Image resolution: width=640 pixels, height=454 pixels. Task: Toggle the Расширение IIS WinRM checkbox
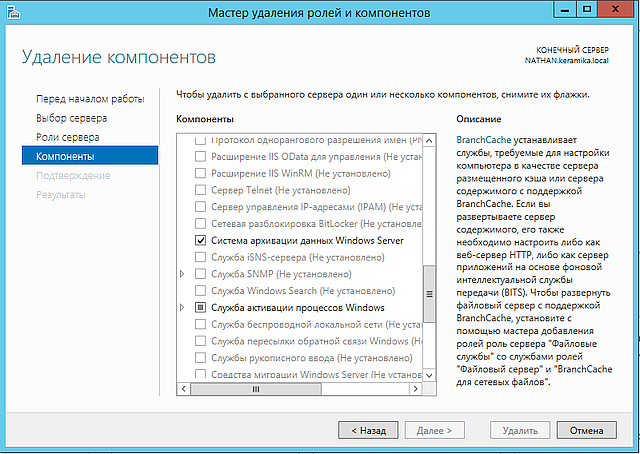point(200,174)
